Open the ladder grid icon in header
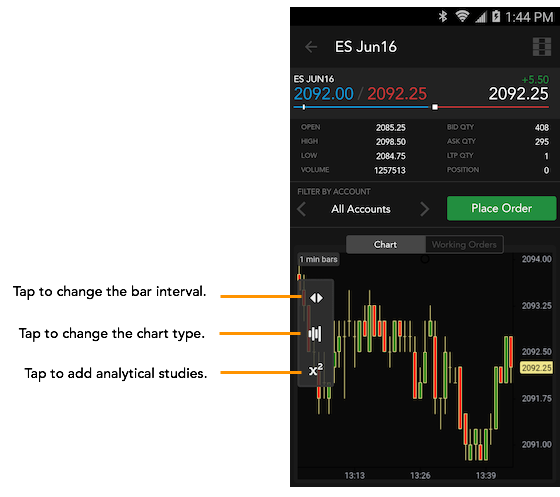 542,47
